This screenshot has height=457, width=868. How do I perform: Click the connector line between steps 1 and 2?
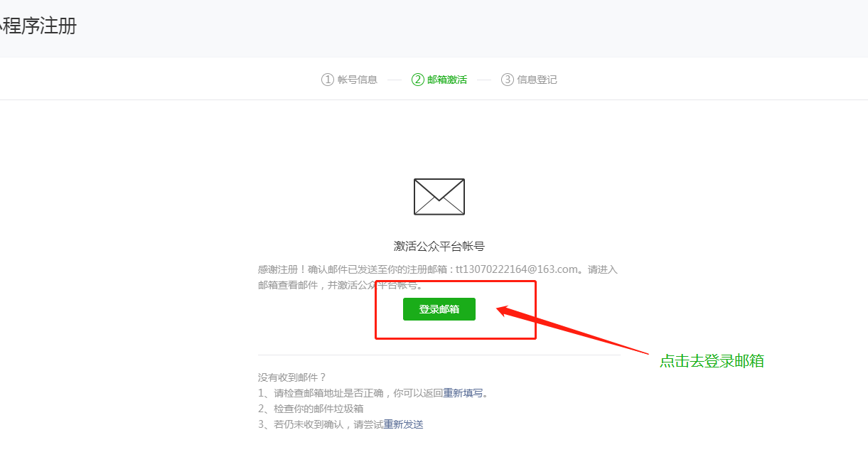[395, 80]
